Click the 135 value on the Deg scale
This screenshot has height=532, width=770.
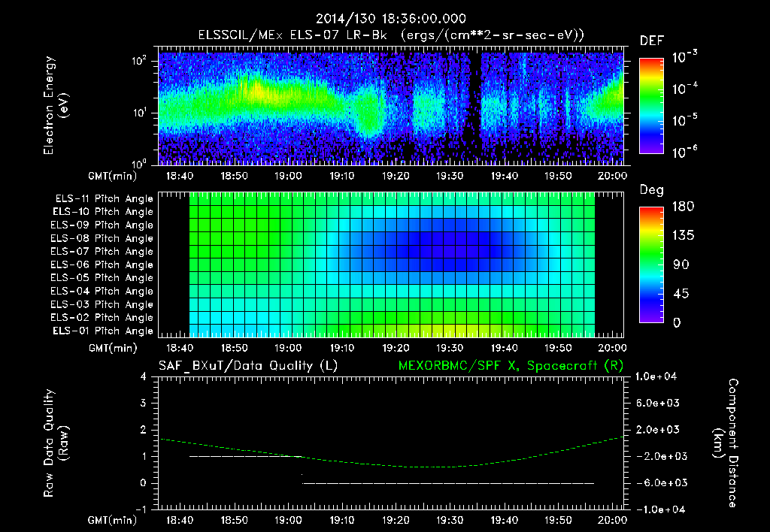(x=683, y=235)
